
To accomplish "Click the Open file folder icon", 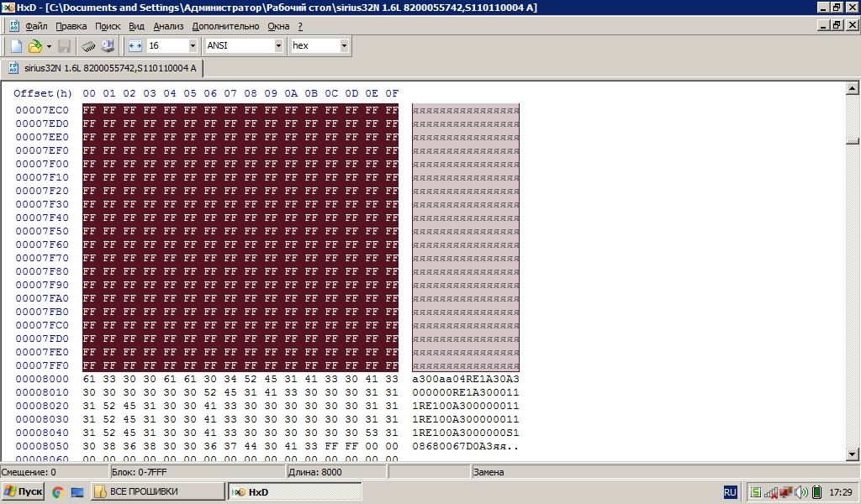I will click(35, 46).
